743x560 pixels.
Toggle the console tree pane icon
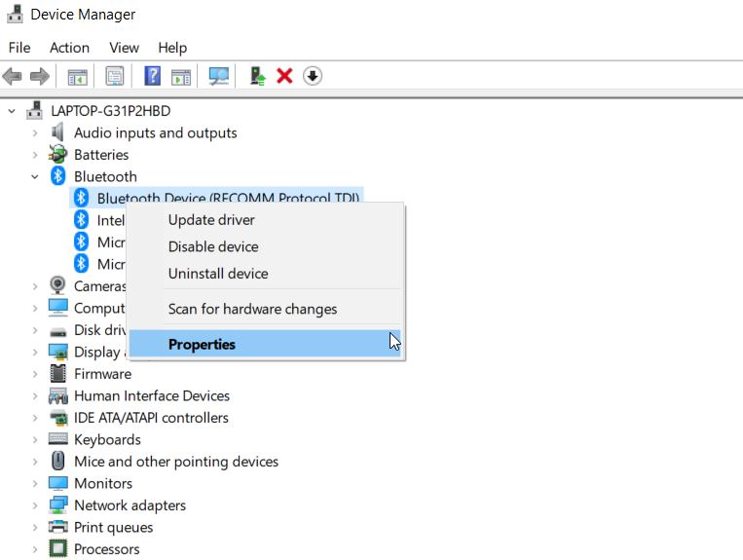tap(77, 76)
